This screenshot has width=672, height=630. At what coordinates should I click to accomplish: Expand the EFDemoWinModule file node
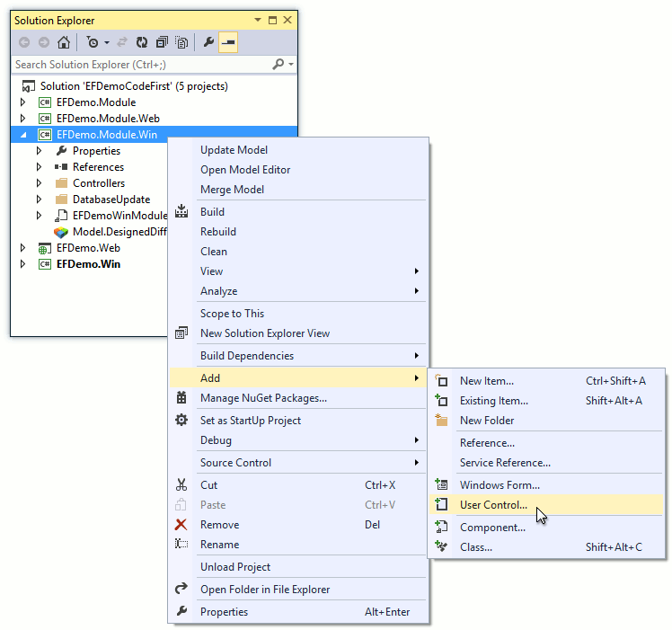click(39, 216)
